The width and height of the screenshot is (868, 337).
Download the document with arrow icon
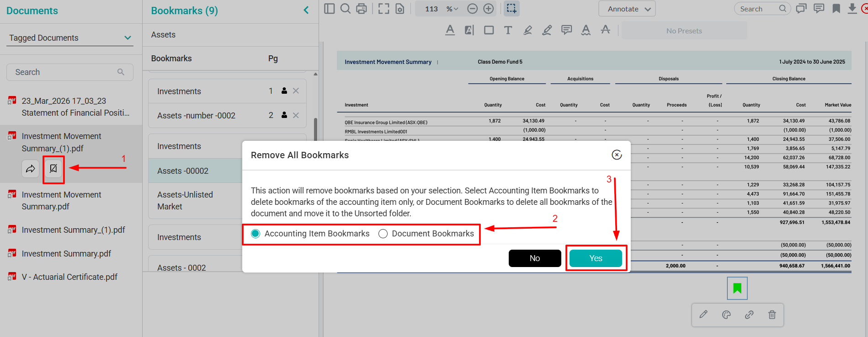[x=852, y=8]
